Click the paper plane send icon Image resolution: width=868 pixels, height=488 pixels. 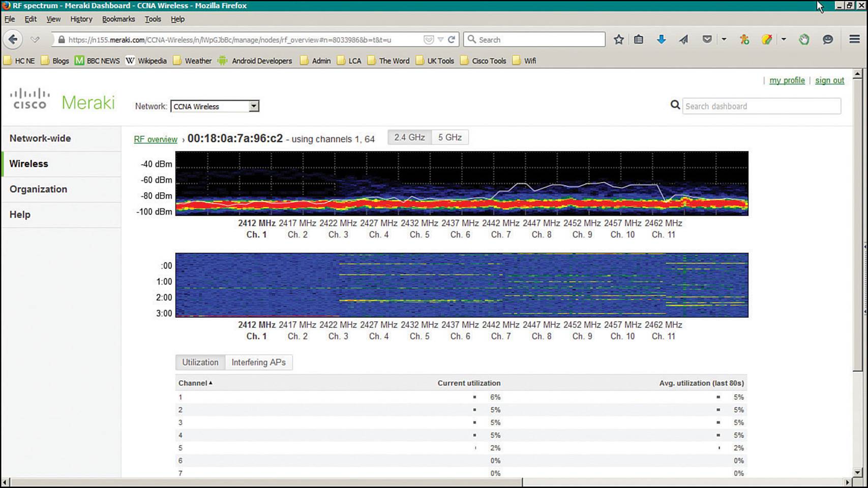pyautogui.click(x=683, y=39)
